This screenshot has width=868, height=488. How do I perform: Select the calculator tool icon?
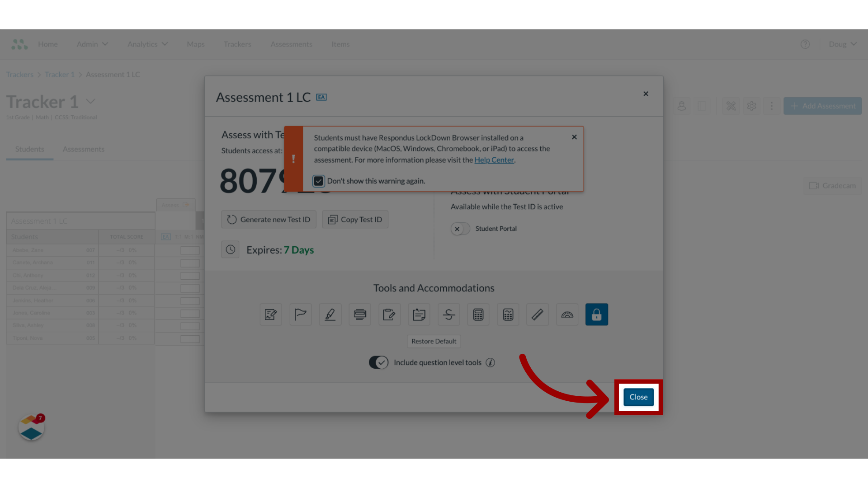[478, 314]
